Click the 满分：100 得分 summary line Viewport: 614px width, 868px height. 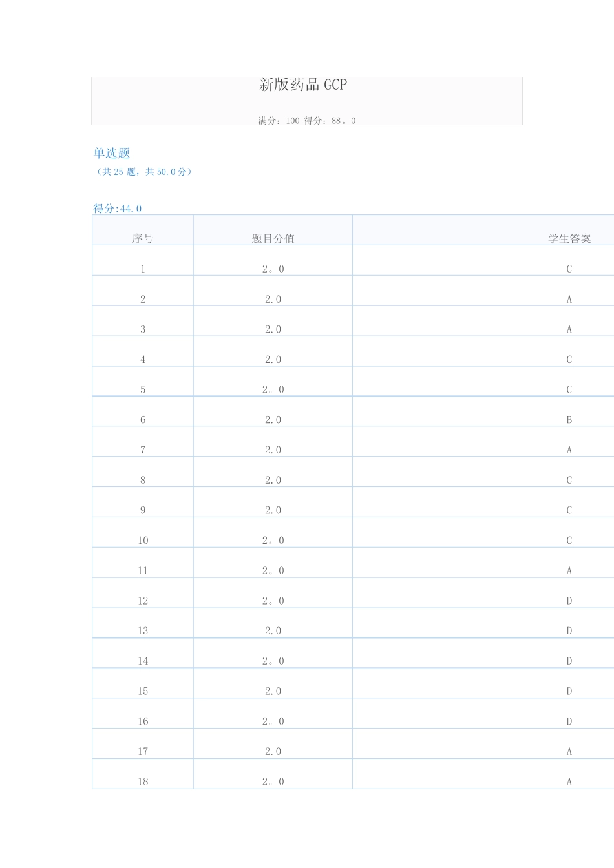[x=307, y=121]
